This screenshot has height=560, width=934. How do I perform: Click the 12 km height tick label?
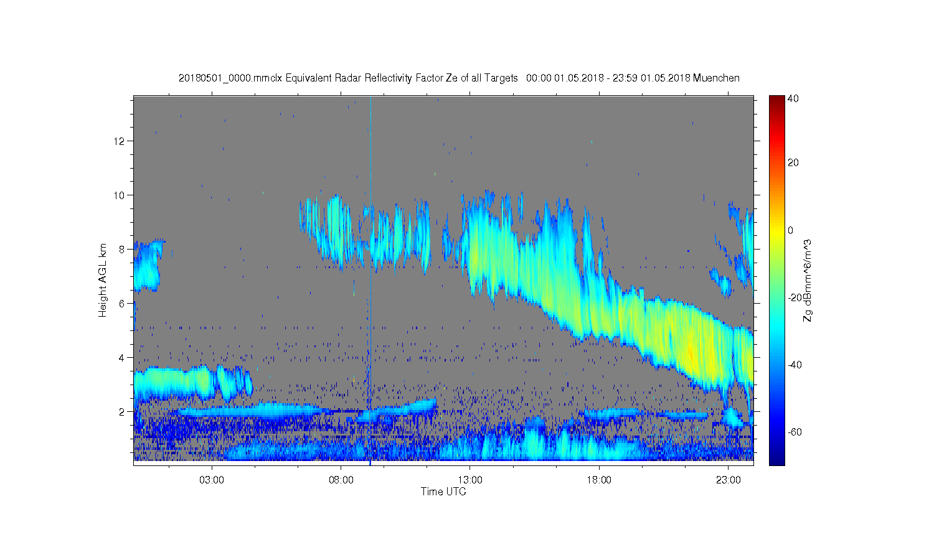coord(120,141)
